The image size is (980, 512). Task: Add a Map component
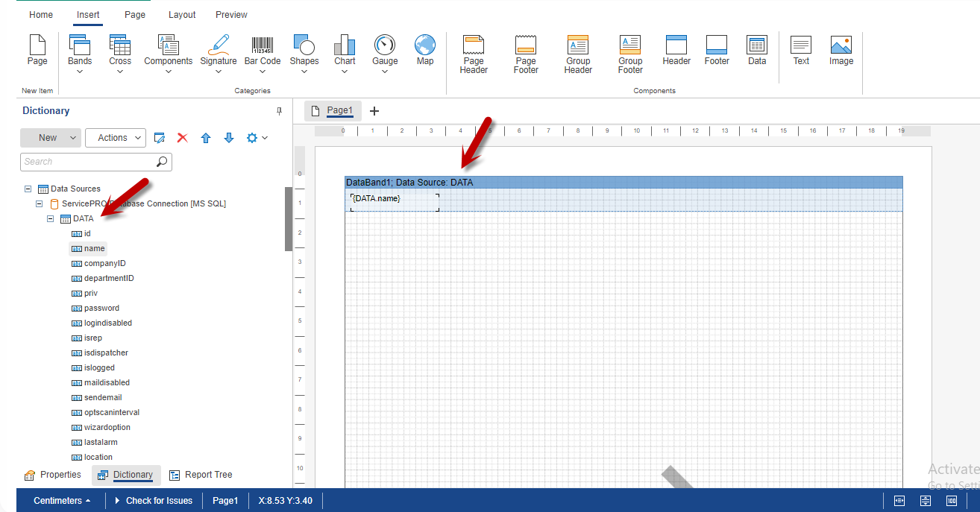[x=425, y=51]
